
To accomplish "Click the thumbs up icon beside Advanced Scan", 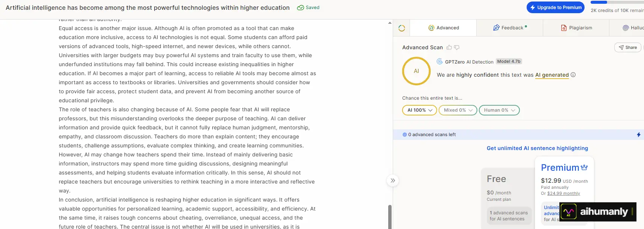I will (449, 47).
